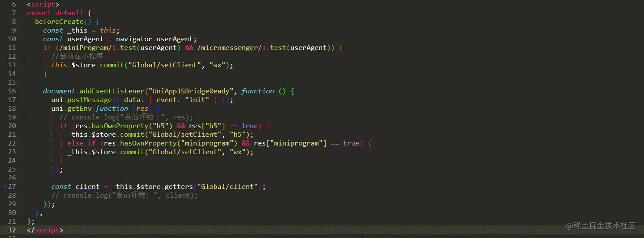
Task: Click the "init" string
Action: point(197,100)
